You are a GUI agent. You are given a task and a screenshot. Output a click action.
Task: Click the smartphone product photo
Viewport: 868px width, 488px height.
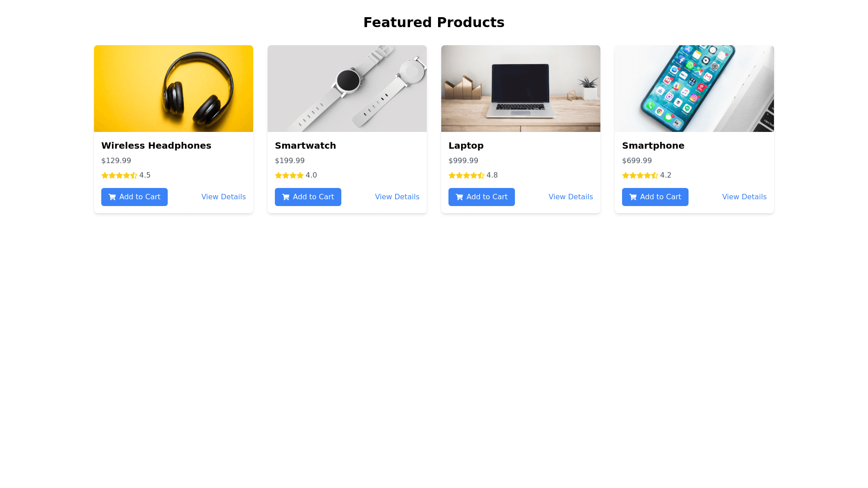[x=694, y=89]
